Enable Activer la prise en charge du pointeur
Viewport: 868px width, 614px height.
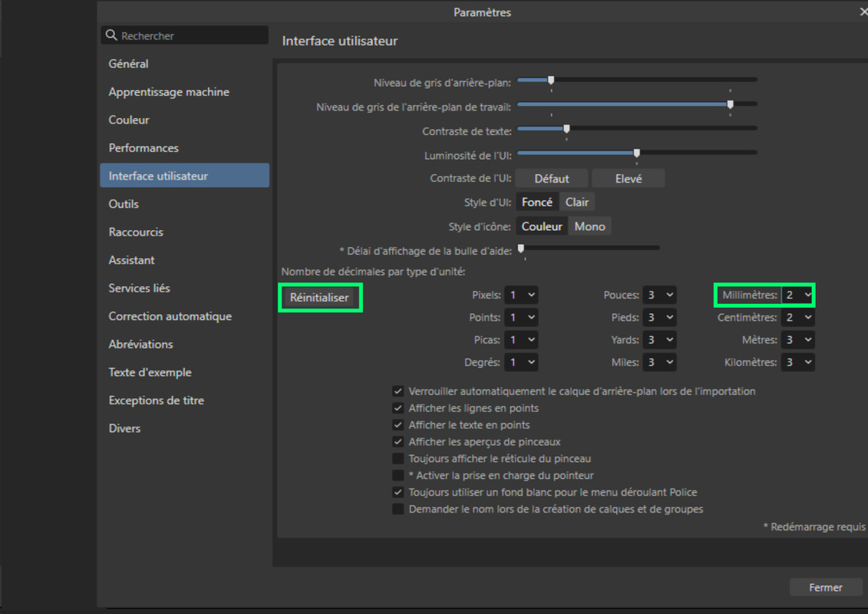coord(398,475)
